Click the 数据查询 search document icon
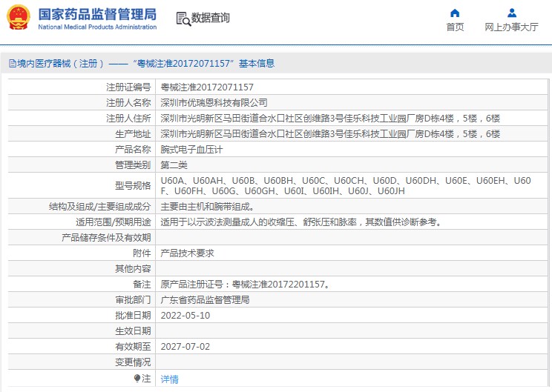 (183, 19)
